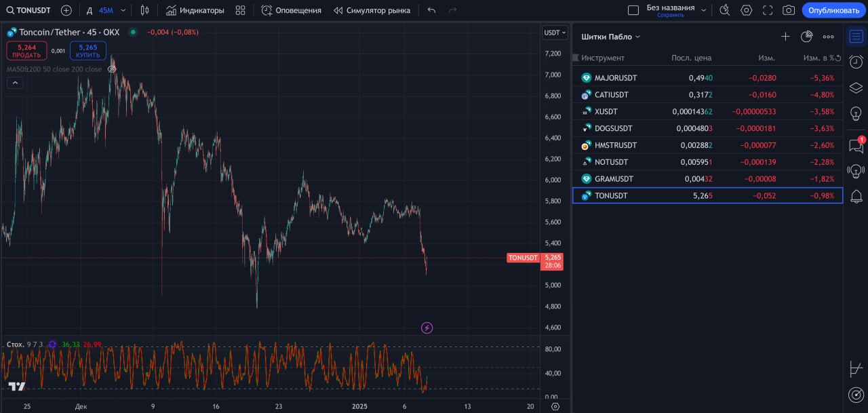
Task: Click the Стох. 9 7 3 indicator label
Action: (x=24, y=345)
